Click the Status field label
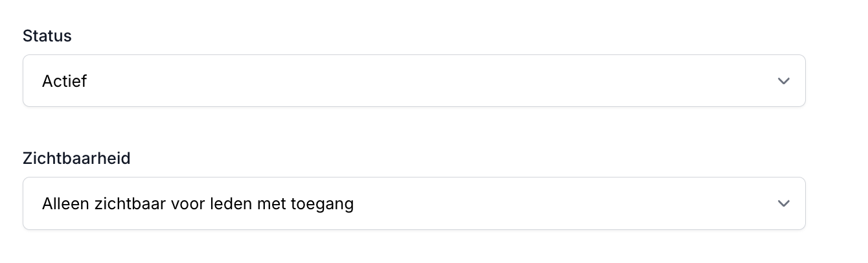The width and height of the screenshot is (868, 263). (47, 36)
